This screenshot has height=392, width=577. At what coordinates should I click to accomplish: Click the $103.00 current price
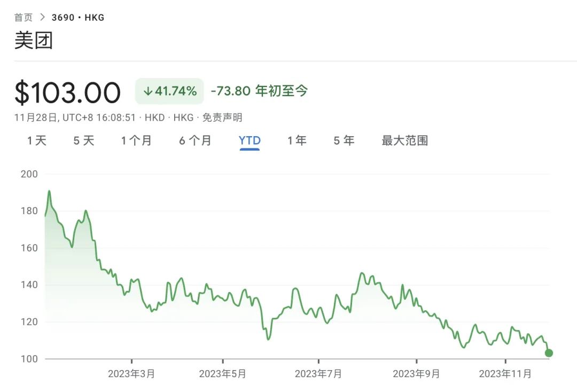pos(68,92)
